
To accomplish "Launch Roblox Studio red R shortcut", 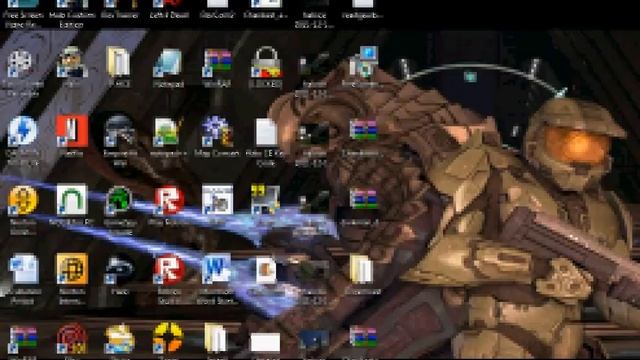I will coord(168,269).
